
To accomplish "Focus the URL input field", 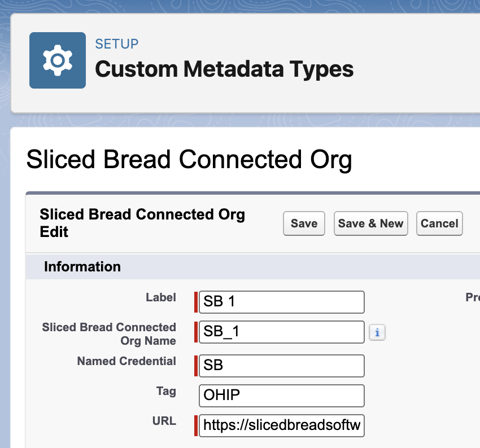I will [x=281, y=425].
